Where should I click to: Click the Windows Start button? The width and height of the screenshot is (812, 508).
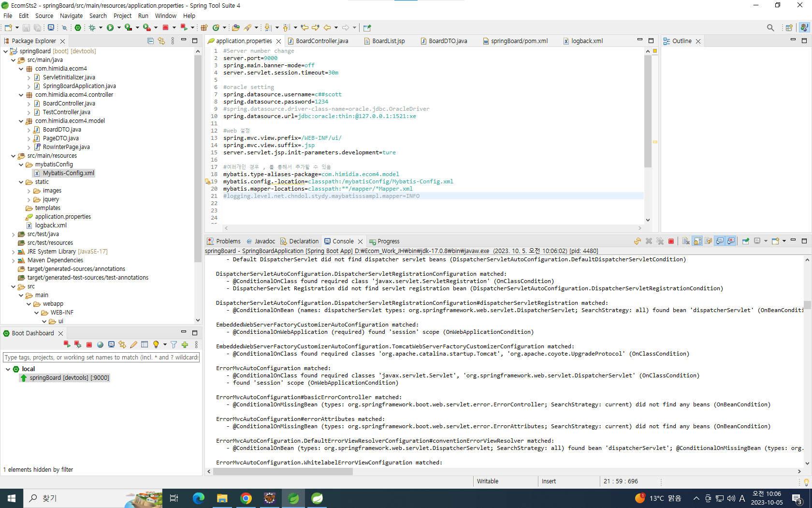tap(12, 498)
